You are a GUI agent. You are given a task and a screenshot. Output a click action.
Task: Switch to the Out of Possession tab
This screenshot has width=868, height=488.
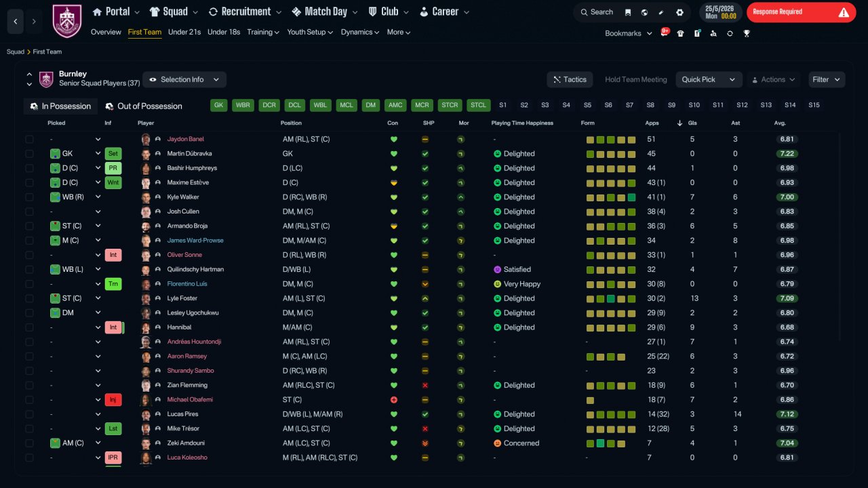pos(144,106)
